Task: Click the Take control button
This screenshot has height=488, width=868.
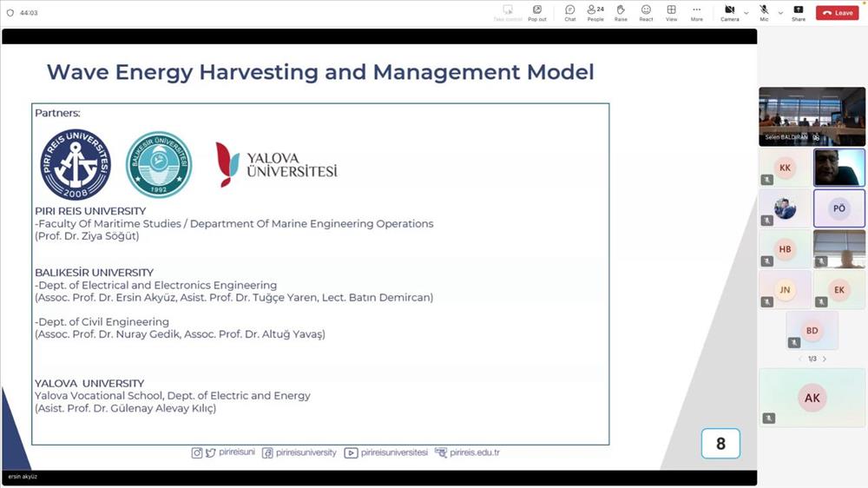Action: click(508, 13)
